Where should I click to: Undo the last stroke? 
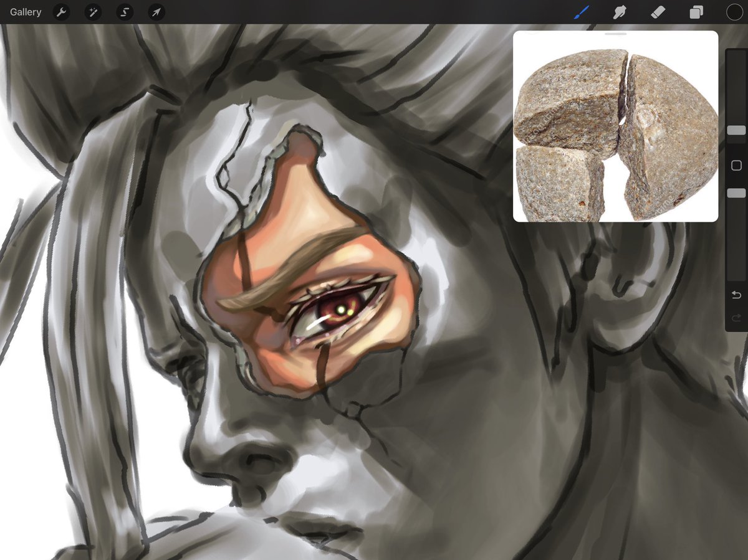(736, 294)
